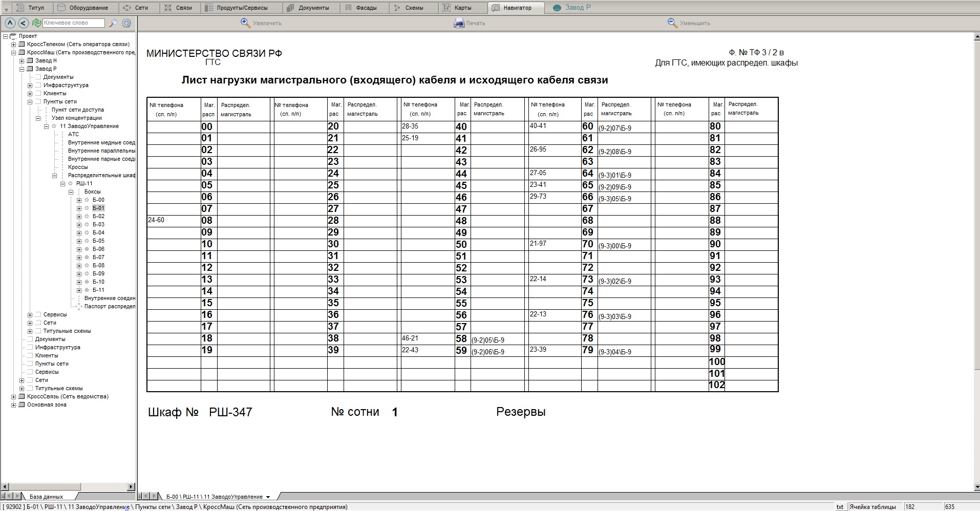Collapse the КроссМаш network node
The height and width of the screenshot is (511, 980).
tap(14, 53)
